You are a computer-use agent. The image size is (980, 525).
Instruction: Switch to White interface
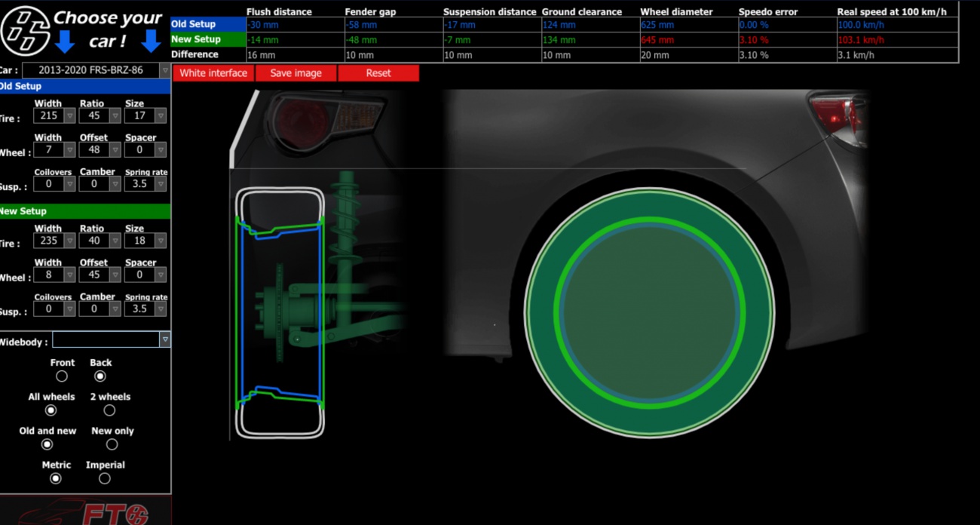point(213,73)
